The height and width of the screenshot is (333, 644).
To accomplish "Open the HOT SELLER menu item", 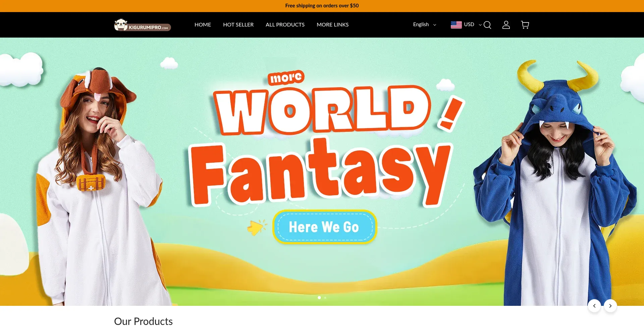I will (x=238, y=25).
